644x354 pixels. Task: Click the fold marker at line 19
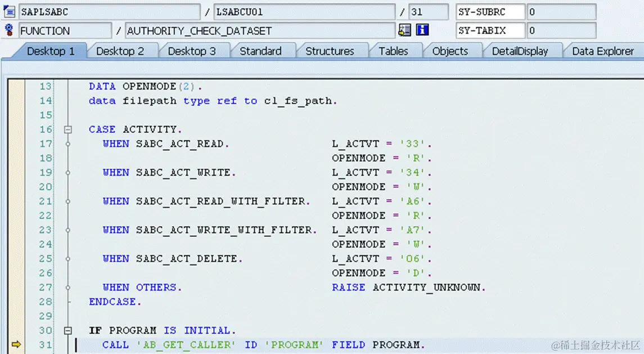[67, 173]
